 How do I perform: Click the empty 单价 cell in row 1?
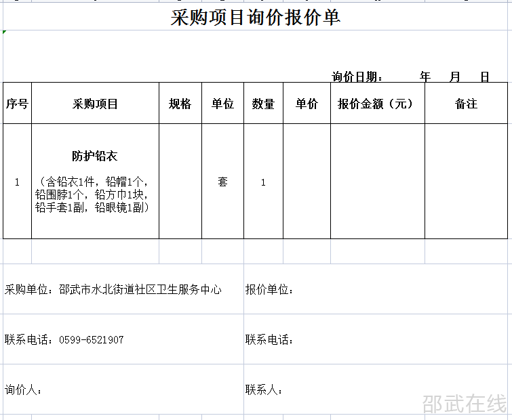point(307,182)
